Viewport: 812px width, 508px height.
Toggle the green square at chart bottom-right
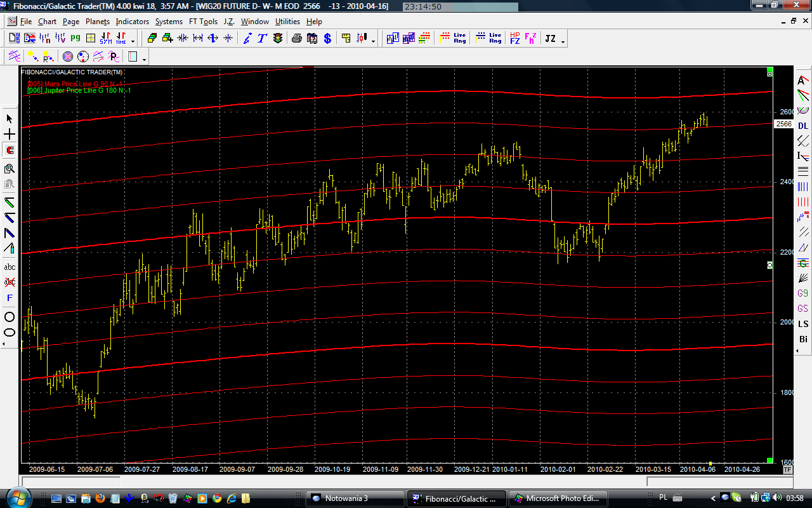tap(769, 460)
